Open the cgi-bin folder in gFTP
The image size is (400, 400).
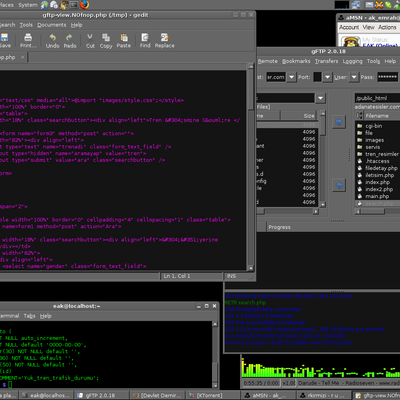374,126
